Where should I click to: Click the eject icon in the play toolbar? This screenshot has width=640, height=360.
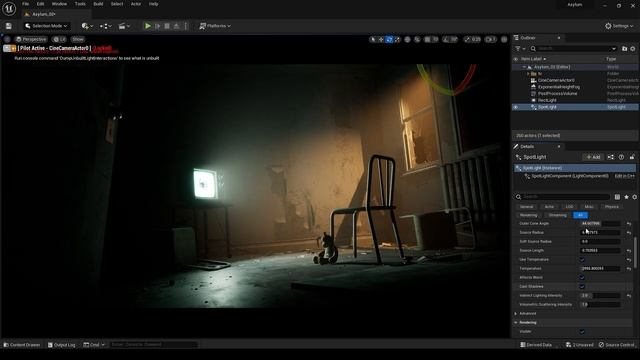tap(176, 26)
